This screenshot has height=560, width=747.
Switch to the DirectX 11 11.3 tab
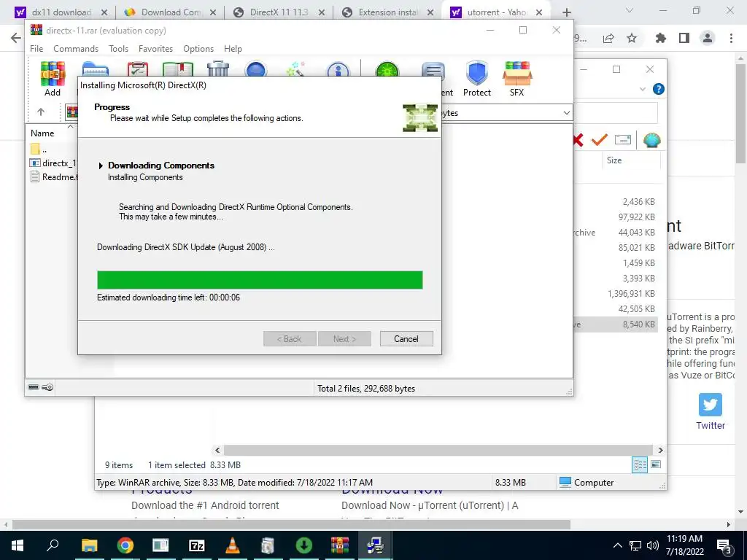coord(279,12)
